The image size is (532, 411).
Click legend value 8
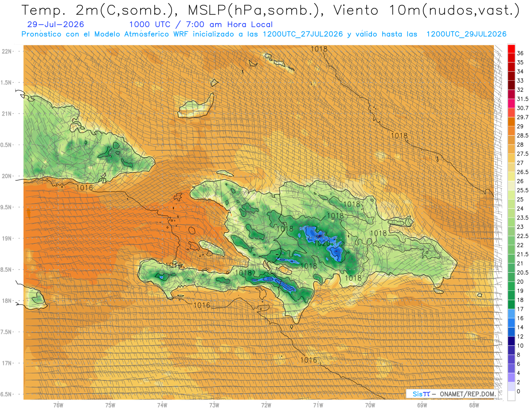pyautogui.click(x=519, y=355)
